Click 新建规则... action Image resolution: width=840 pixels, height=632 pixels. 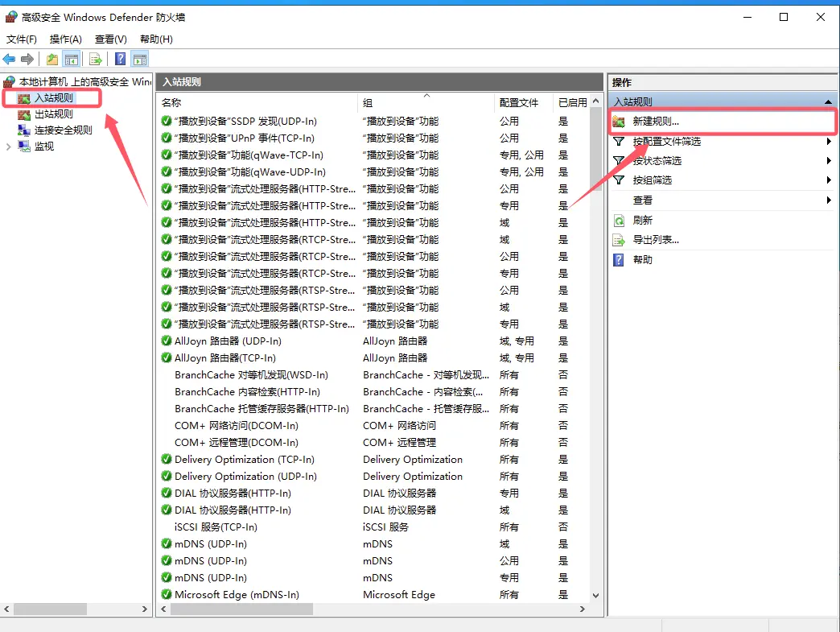pyautogui.click(x=656, y=122)
